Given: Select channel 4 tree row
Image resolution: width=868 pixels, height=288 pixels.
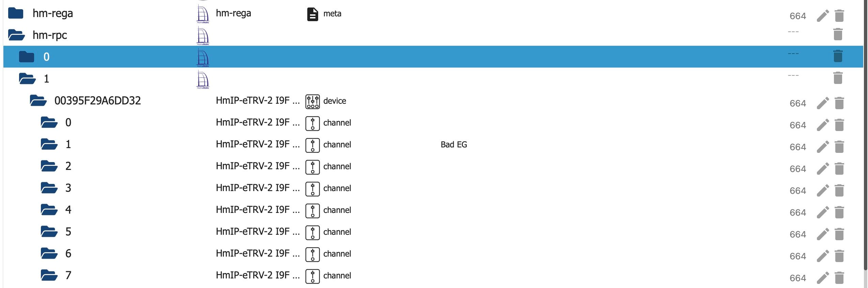Looking at the screenshot, I should [x=68, y=210].
